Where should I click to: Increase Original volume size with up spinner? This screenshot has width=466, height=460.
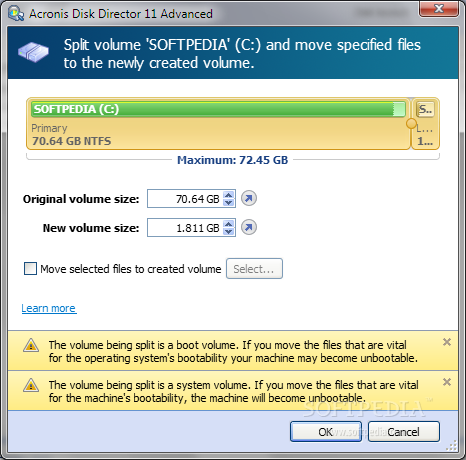(x=228, y=195)
